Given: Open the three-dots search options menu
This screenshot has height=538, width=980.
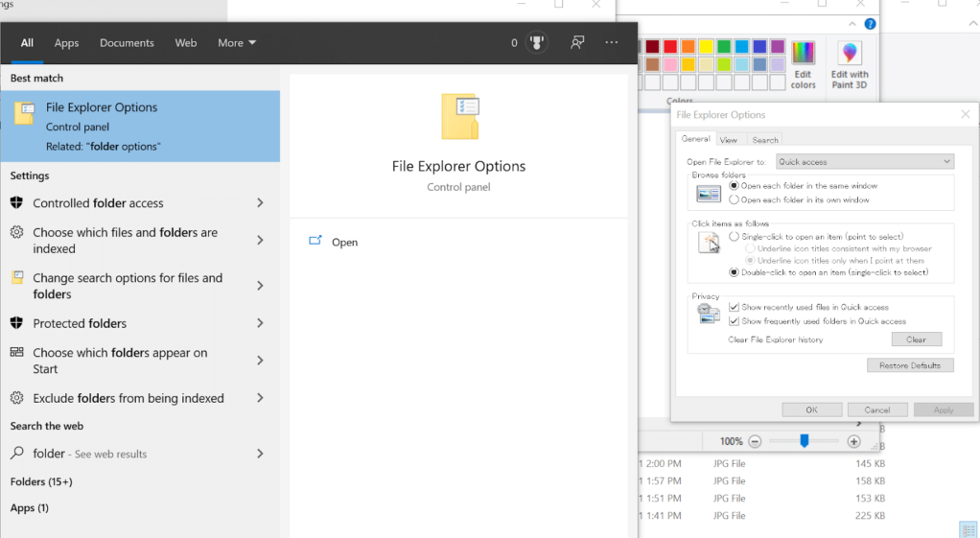Looking at the screenshot, I should click(x=612, y=43).
